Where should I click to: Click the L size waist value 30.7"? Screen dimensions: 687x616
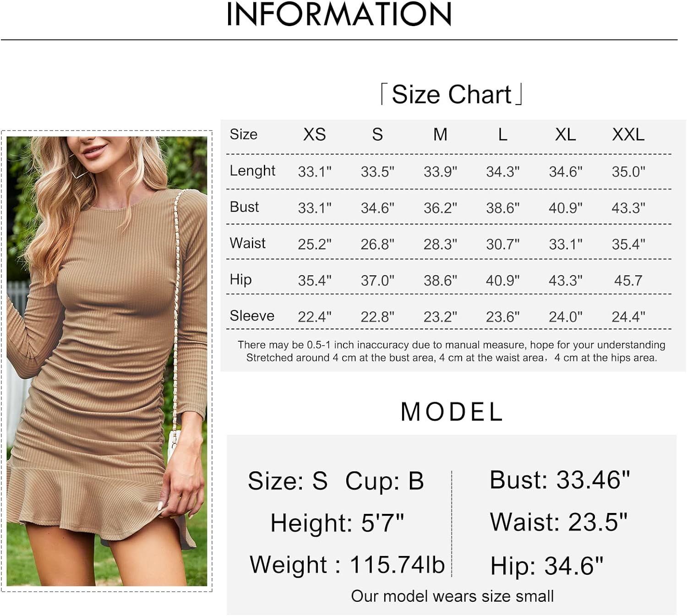click(503, 244)
